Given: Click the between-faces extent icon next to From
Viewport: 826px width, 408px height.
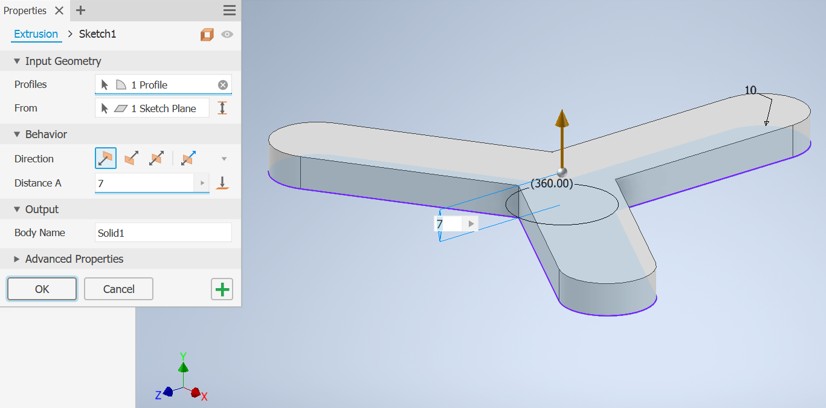Looking at the screenshot, I should pos(222,108).
